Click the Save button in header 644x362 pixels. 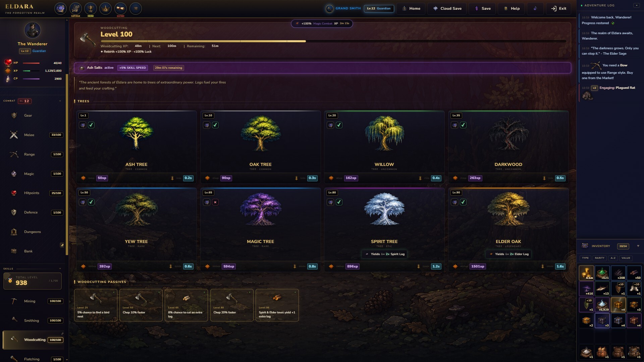(482, 8)
